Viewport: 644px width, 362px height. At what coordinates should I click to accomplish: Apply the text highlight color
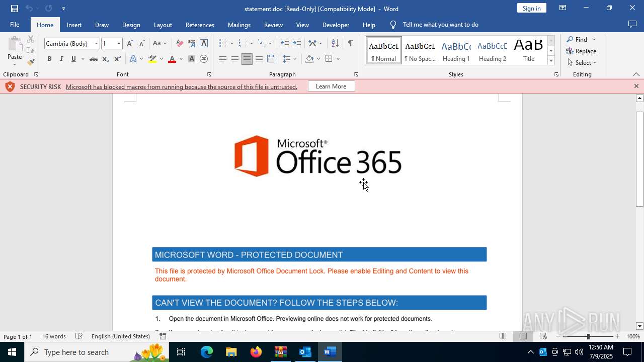tap(152, 59)
